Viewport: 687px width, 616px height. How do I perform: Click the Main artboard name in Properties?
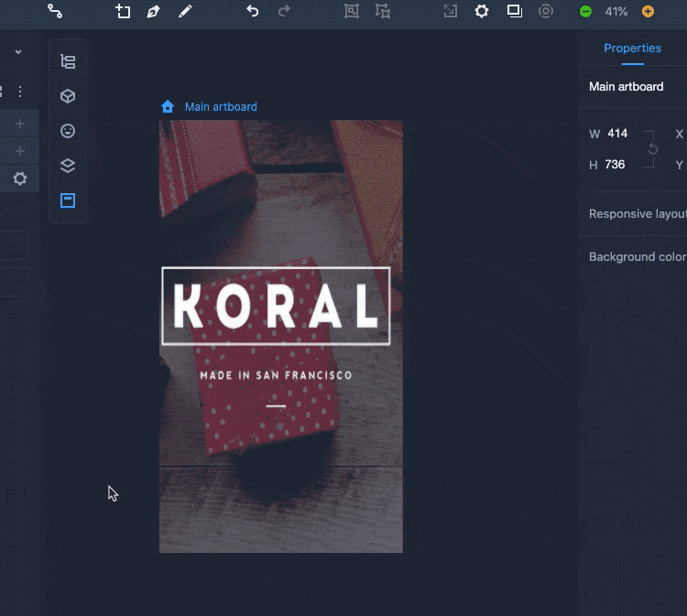[x=626, y=87]
